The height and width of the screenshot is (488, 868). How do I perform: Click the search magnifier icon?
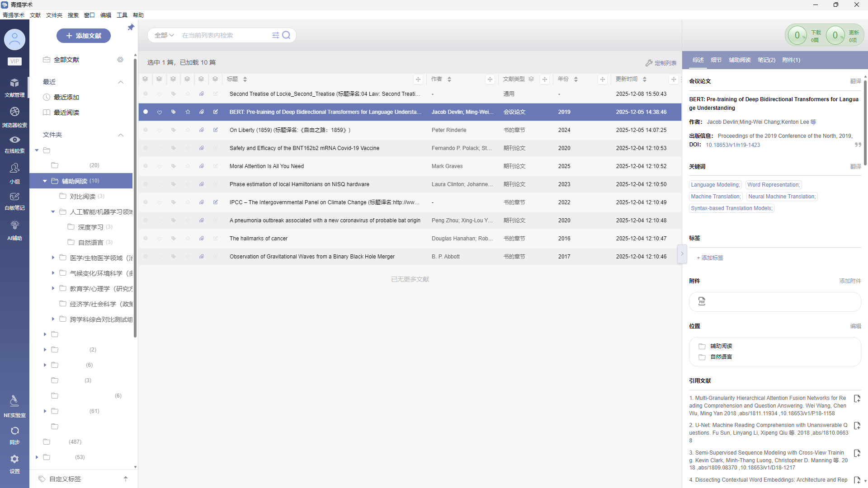point(286,35)
